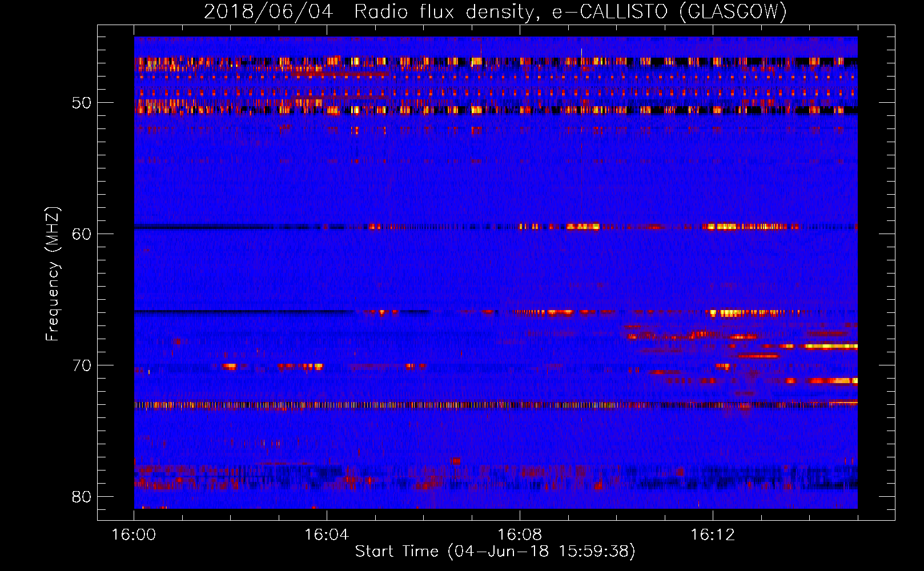Click the 16:00 time tick label
This screenshot has height=571, width=924.
pos(134,534)
